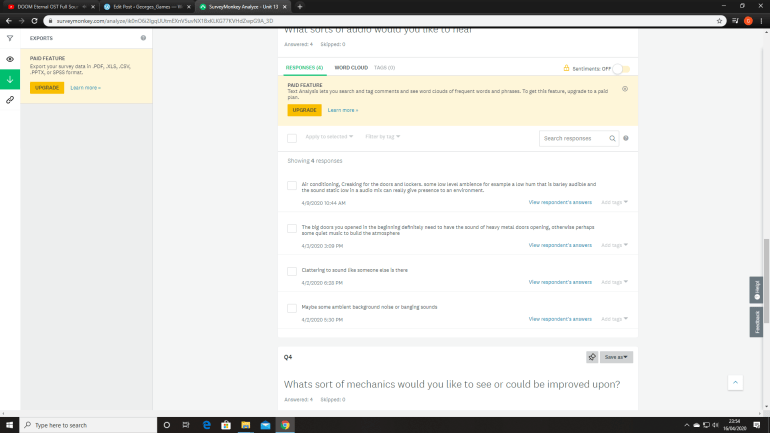Open the Tags (0) tab

click(384, 67)
